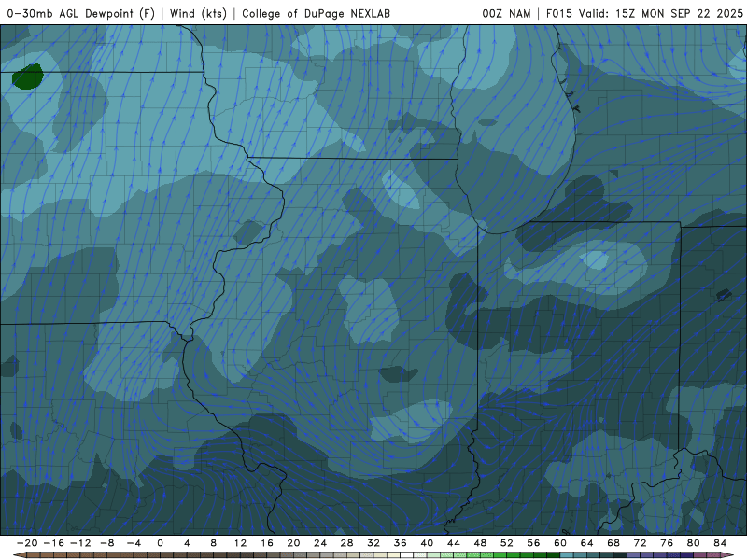This screenshot has height=560, width=747.
Task: Click the 84 value on the color scale
Action: [720, 543]
